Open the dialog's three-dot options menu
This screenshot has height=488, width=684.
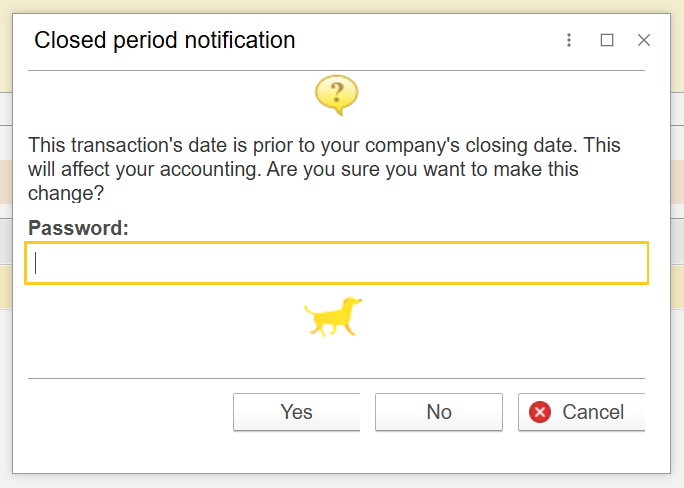(x=569, y=41)
